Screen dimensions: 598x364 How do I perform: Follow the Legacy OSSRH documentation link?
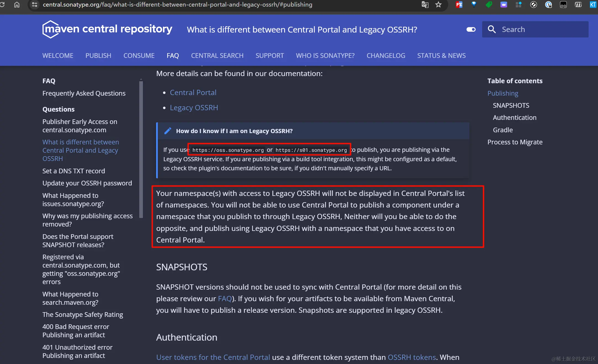(194, 107)
